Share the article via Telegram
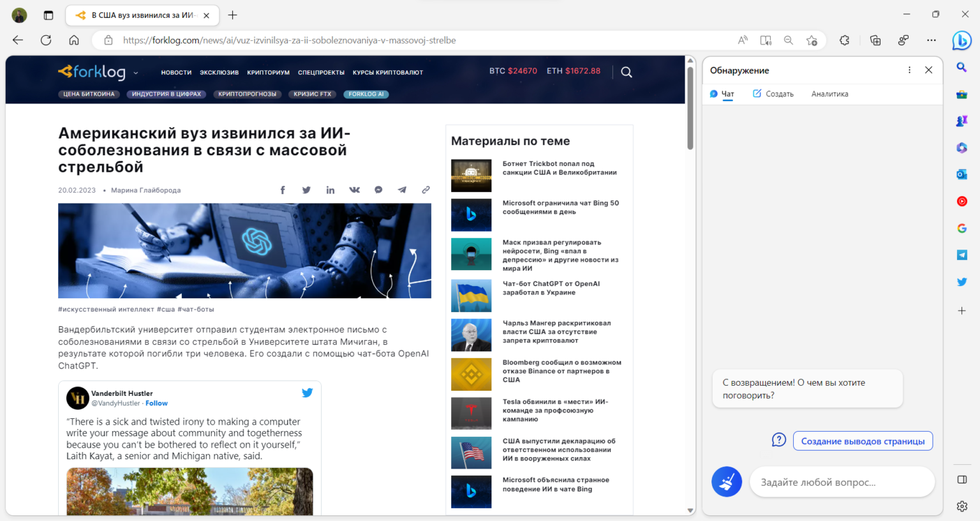Image resolution: width=980 pixels, height=521 pixels. point(402,190)
